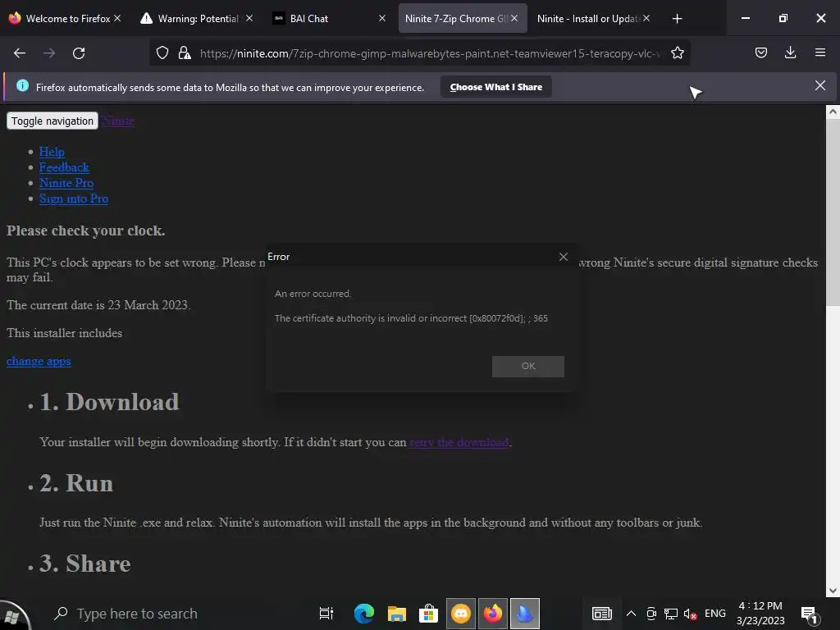Close the BAI Chat tab

point(382,18)
